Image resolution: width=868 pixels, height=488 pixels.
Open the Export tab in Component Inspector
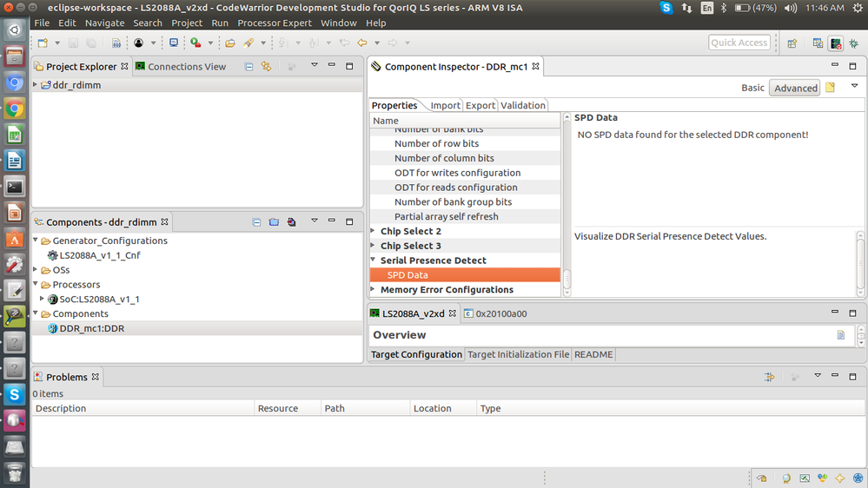(480, 105)
